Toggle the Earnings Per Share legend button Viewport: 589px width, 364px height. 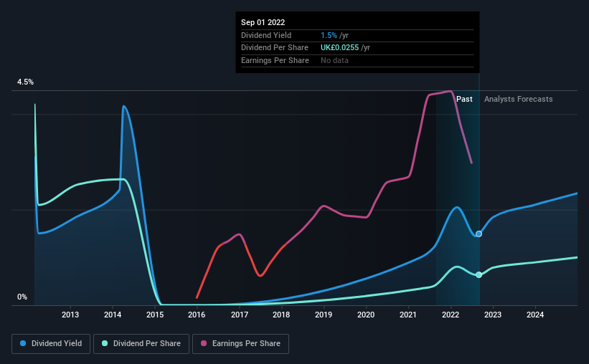(x=240, y=344)
